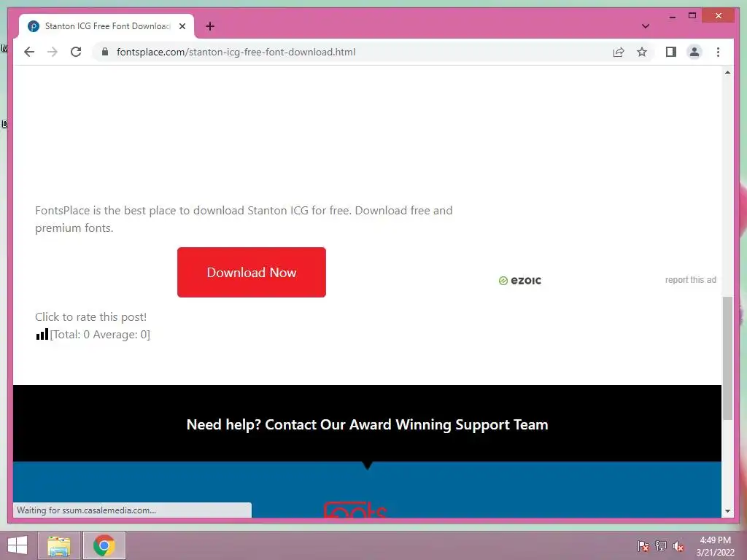Open the browser side panel
Image resolution: width=747 pixels, height=560 pixels.
point(671,52)
